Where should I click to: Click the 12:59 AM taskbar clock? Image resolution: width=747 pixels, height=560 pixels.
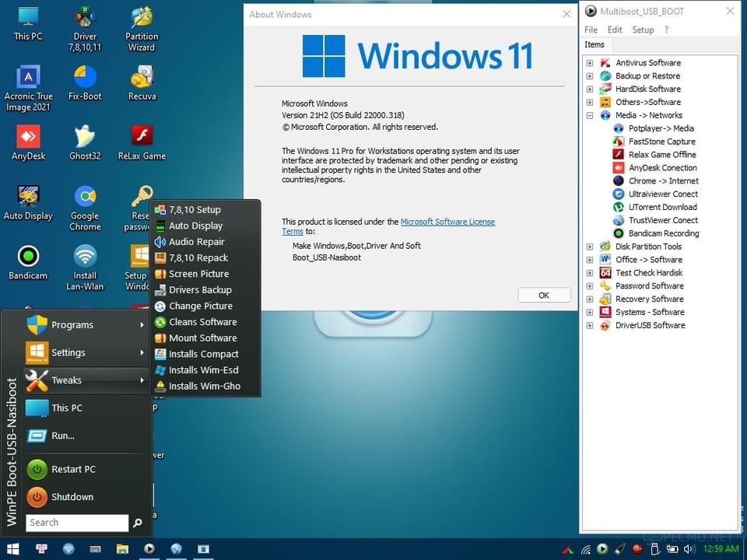pos(721,549)
